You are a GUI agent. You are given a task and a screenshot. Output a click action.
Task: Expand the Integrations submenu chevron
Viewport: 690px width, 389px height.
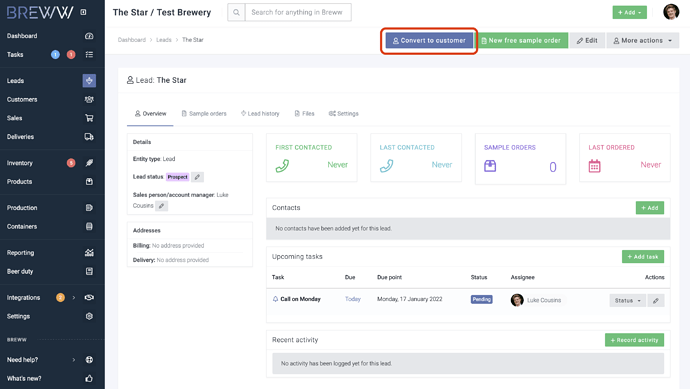coord(73,297)
